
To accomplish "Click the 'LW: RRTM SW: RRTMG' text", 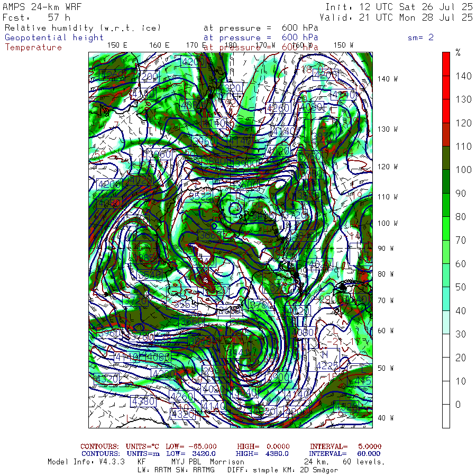I will click(x=176, y=470).
